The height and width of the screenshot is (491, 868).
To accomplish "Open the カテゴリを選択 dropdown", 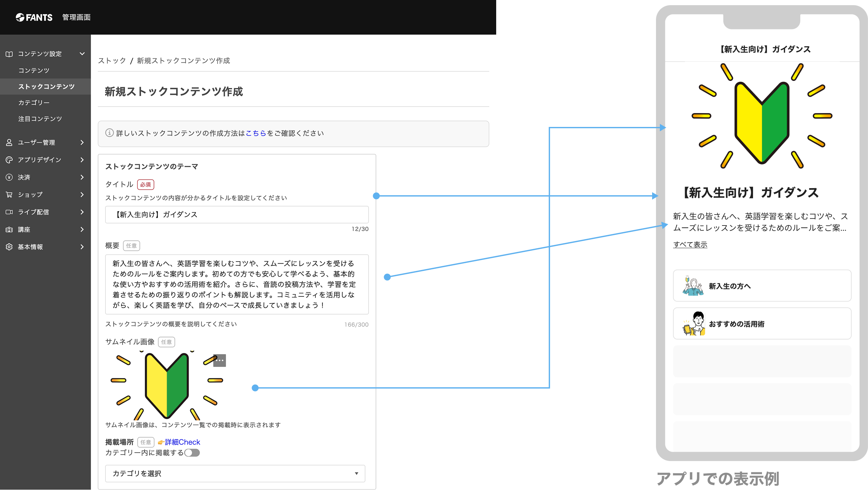I will tap(235, 474).
